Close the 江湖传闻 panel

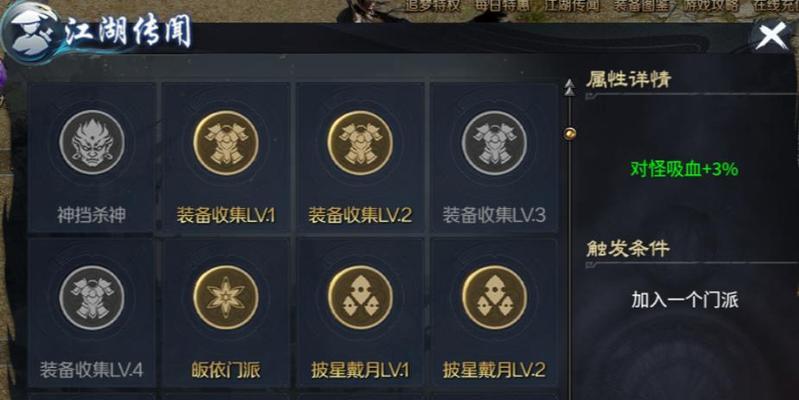[771, 37]
